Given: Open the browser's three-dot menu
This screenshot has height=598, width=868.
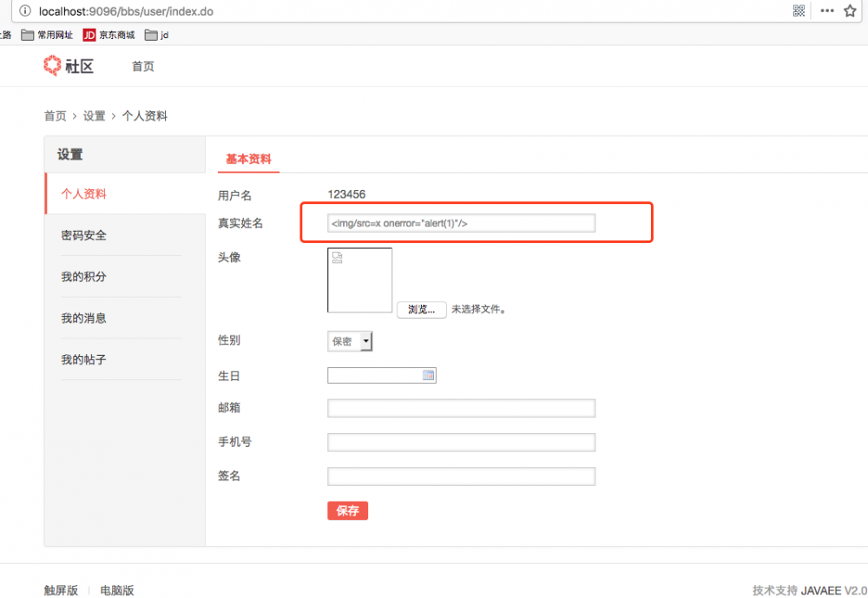Looking at the screenshot, I should (826, 11).
